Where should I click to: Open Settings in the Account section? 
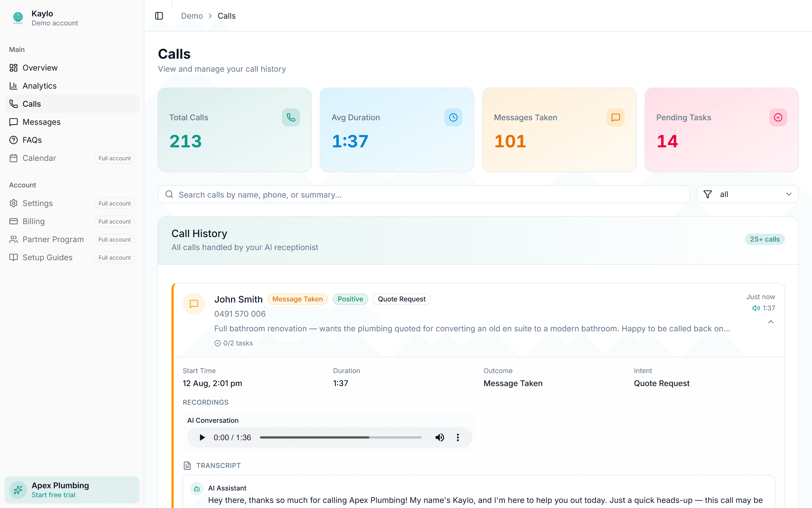(72, 203)
